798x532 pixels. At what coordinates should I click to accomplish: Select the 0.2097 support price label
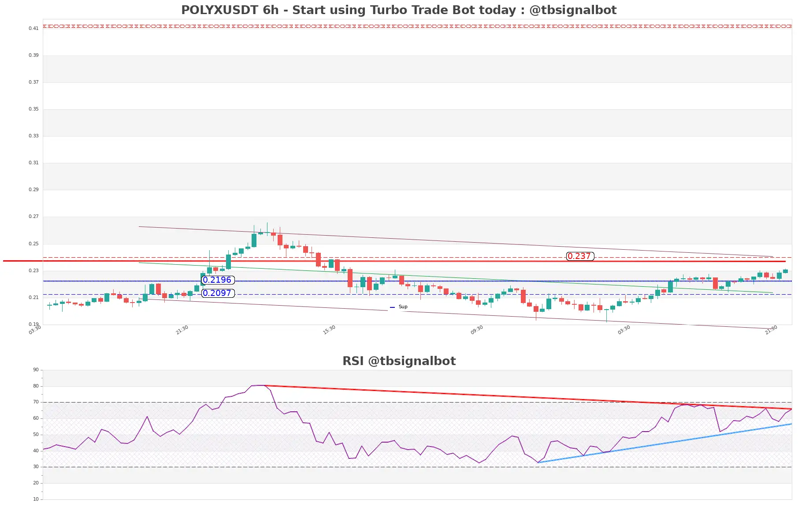point(217,293)
